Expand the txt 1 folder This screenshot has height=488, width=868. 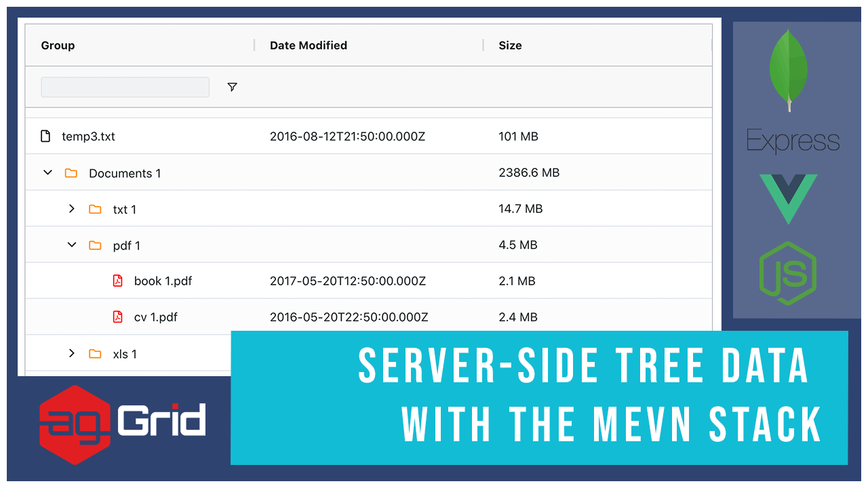coord(72,209)
